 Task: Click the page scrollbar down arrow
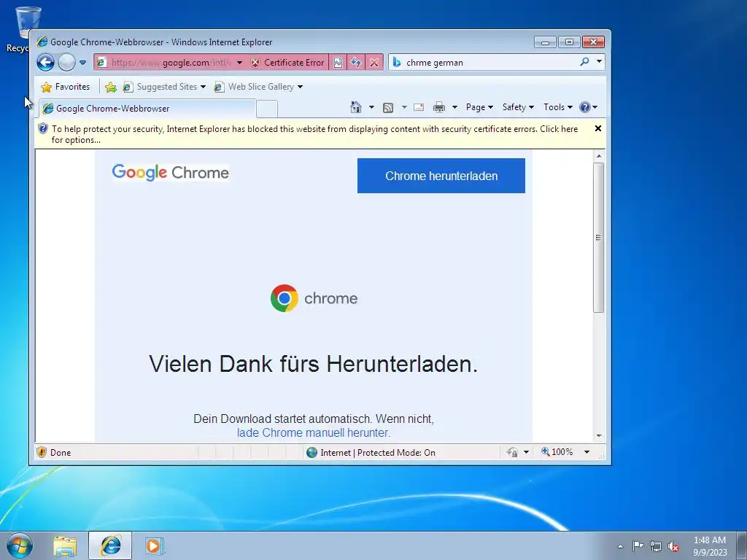pos(599,436)
